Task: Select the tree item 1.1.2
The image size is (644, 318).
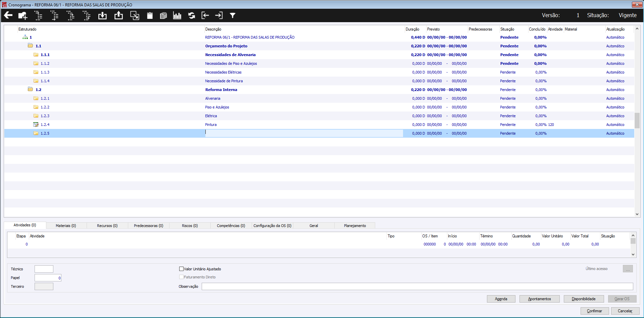Action: 45,63
